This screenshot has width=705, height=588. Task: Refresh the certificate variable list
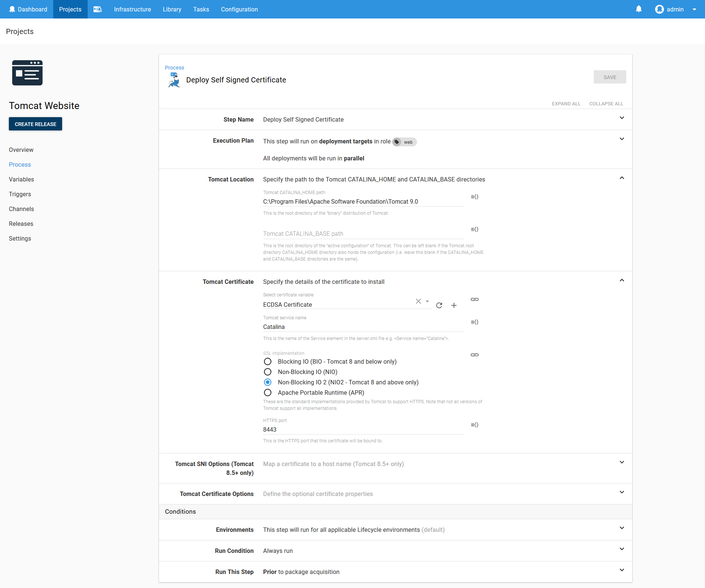439,305
